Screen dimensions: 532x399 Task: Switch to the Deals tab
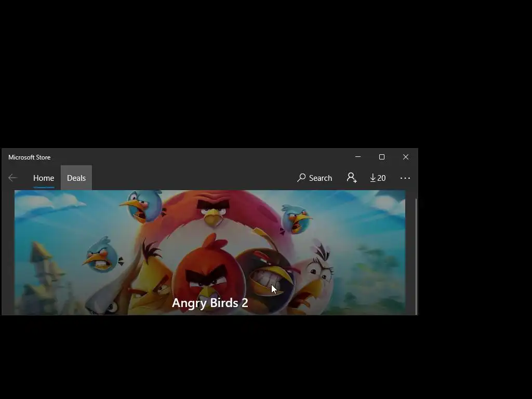click(x=76, y=178)
